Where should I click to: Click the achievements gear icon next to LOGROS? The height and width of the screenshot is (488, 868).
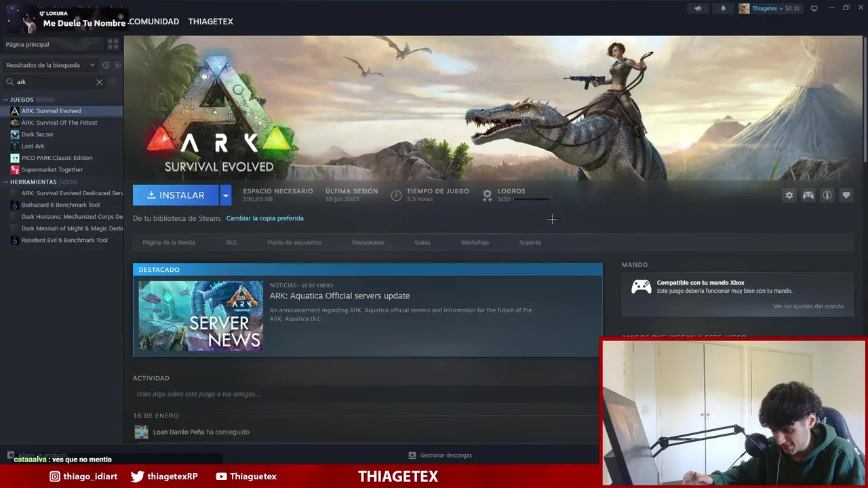pos(487,195)
